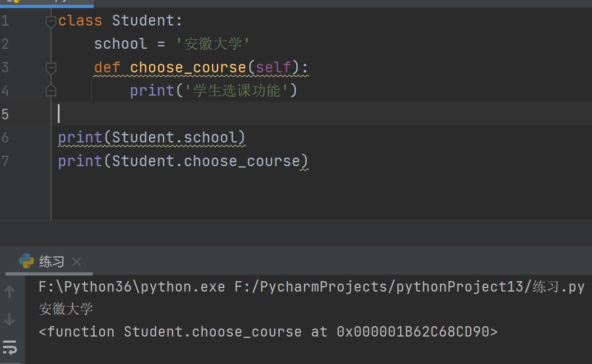Click the up arrow in Run console
The image size is (592, 364).
[x=9, y=292]
